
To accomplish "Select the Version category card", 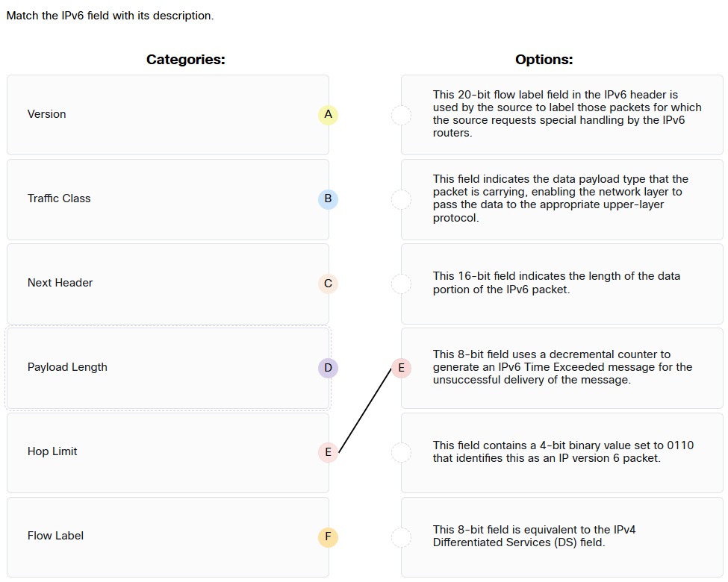I will (x=168, y=114).
